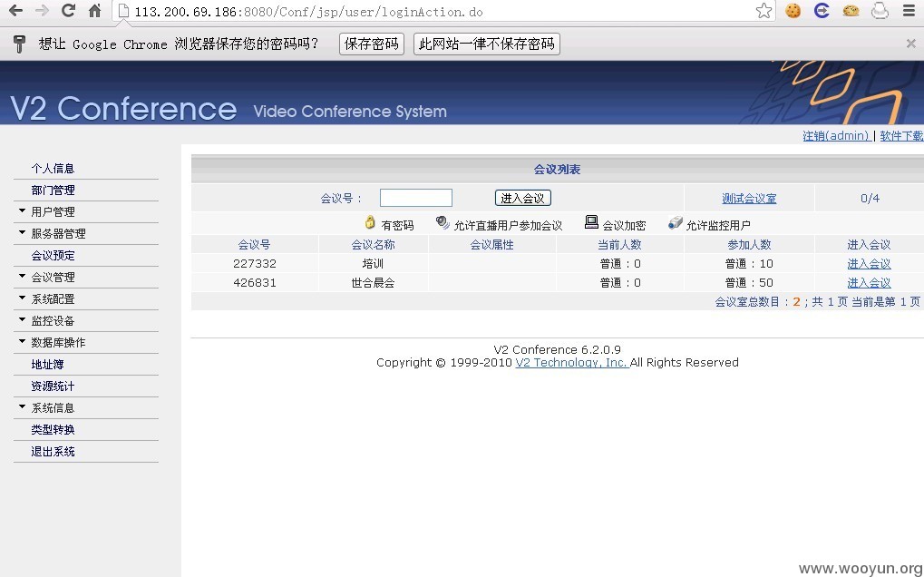This screenshot has height=577, width=924.
Task: Click the 普通：50 participant count
Action: click(749, 283)
